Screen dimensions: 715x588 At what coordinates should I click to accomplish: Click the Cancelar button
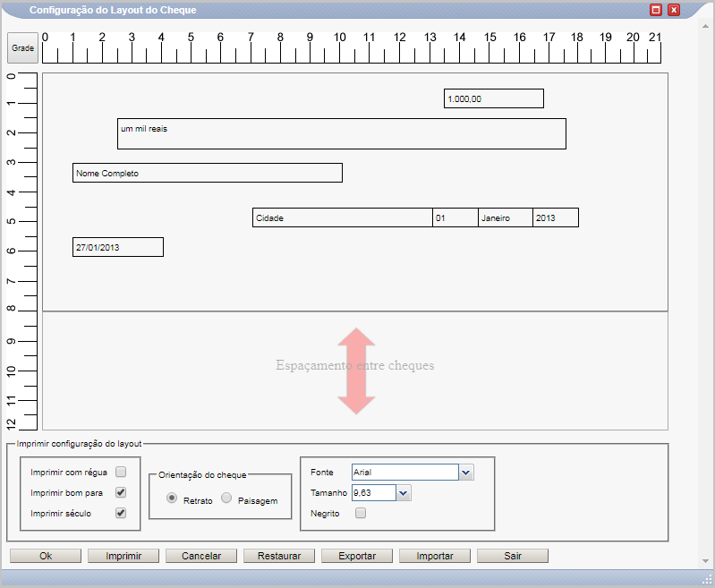201,556
